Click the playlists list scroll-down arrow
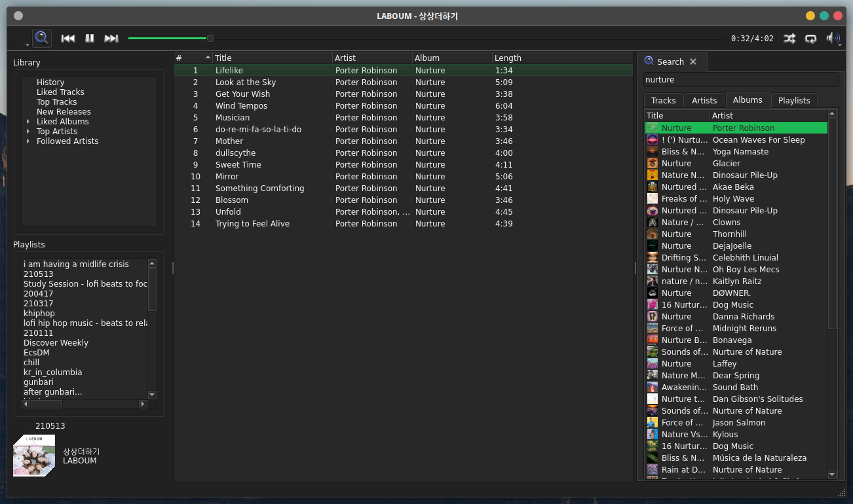The image size is (853, 504). [x=152, y=395]
